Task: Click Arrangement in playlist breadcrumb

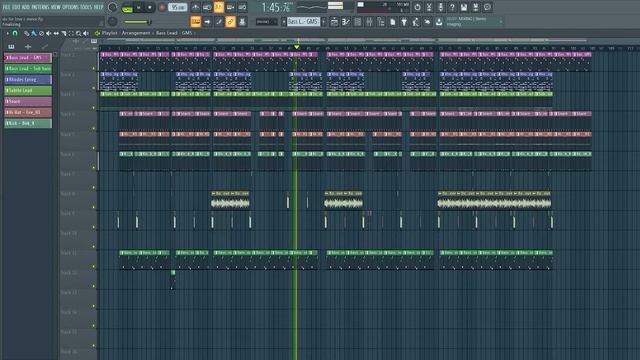Action: click(x=136, y=33)
